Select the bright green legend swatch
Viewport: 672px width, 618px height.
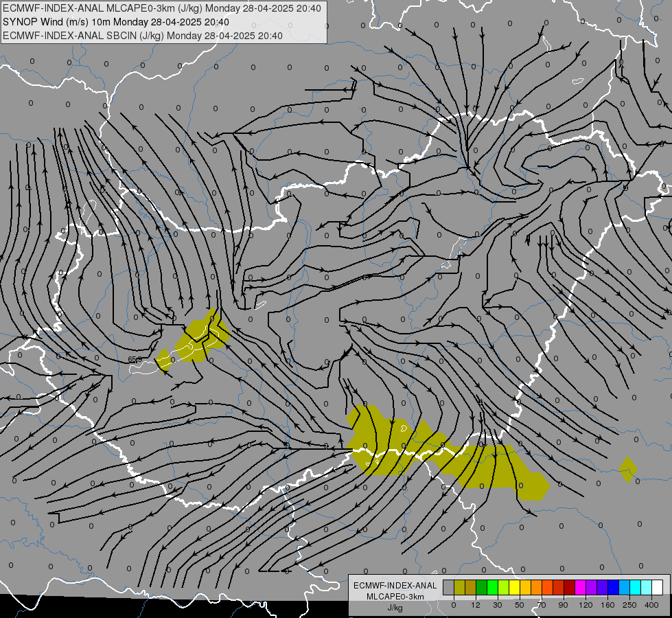492,587
